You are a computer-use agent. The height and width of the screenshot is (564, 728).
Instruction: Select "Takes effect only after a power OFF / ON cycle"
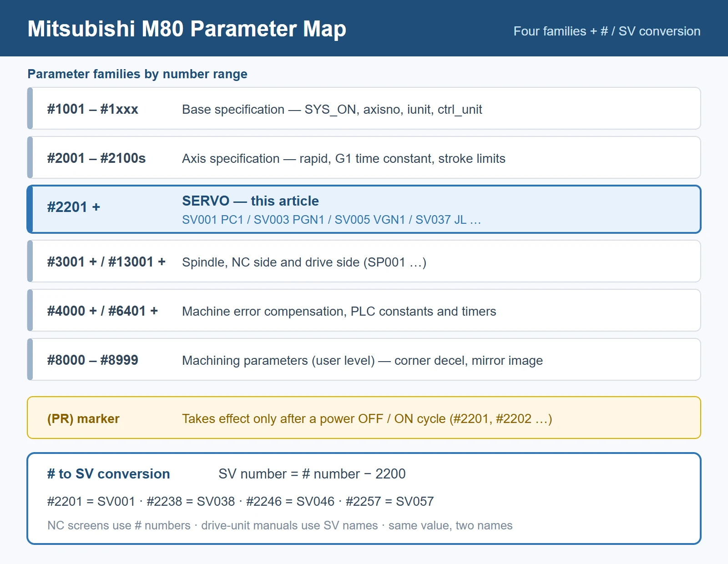(x=367, y=419)
